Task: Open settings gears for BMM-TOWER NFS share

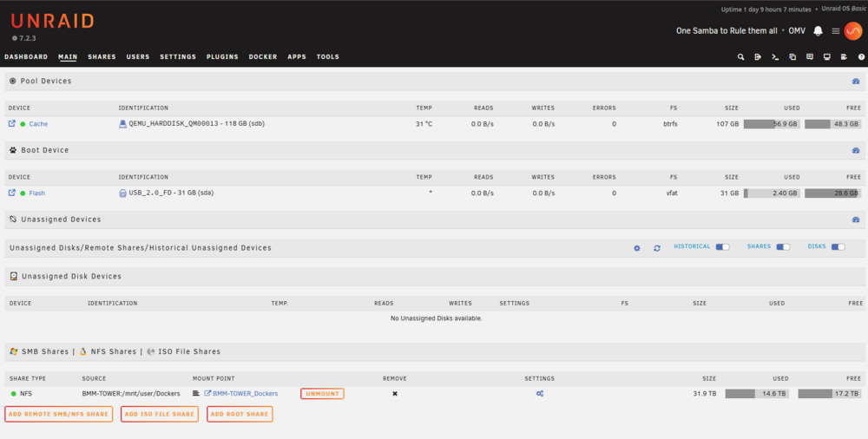Action: pyautogui.click(x=540, y=394)
